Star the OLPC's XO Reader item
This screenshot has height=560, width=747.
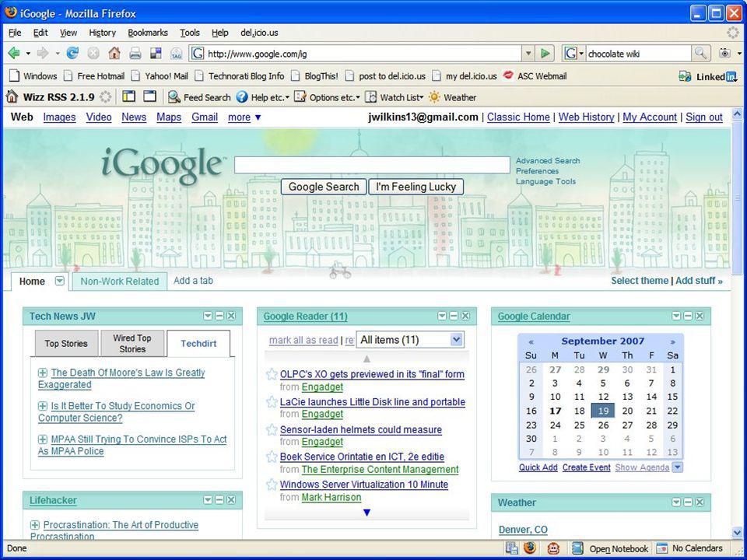[272, 374]
